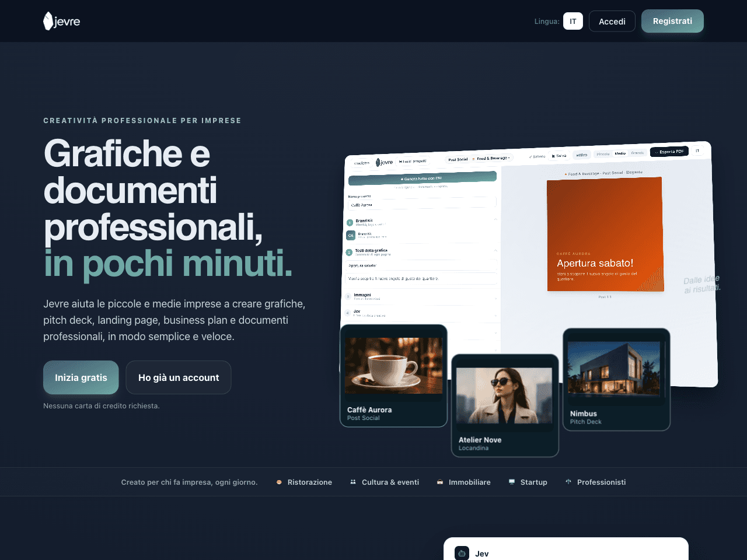The width and height of the screenshot is (747, 560).
Task: Click the Lingua: label in the header
Action: [x=547, y=22]
